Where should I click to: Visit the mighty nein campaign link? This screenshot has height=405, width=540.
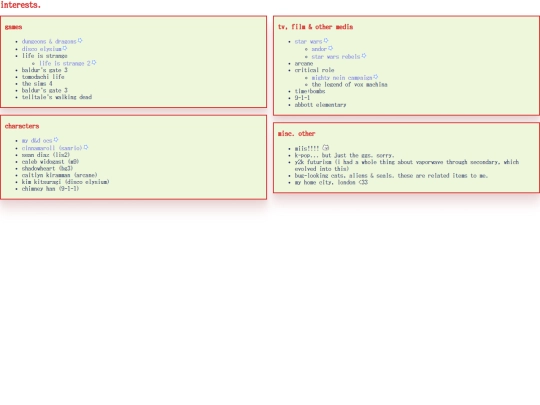point(342,78)
